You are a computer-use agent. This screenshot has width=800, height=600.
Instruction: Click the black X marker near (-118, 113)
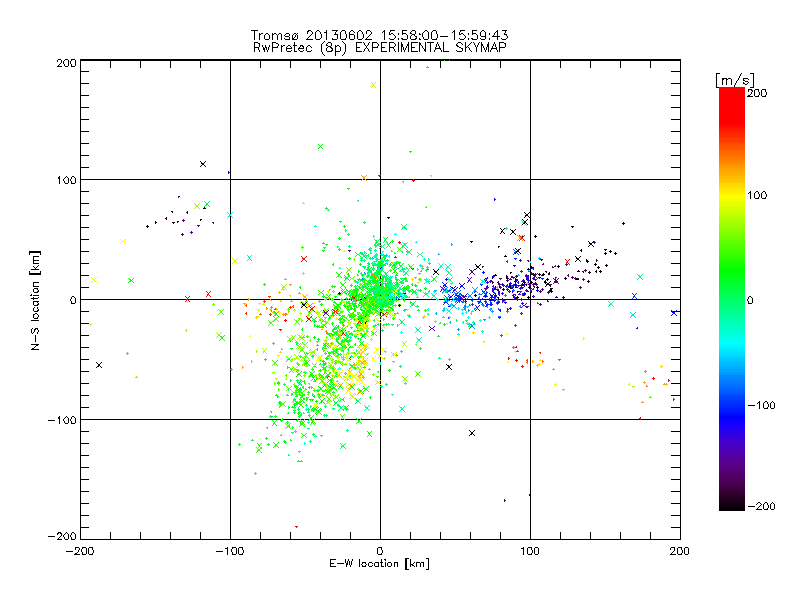pyautogui.click(x=203, y=164)
